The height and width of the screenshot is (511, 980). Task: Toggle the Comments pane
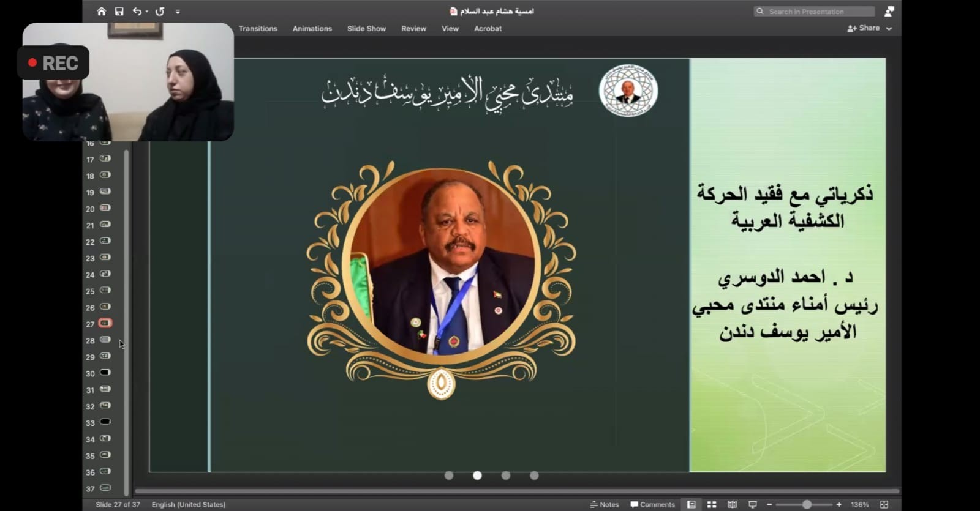pos(652,504)
